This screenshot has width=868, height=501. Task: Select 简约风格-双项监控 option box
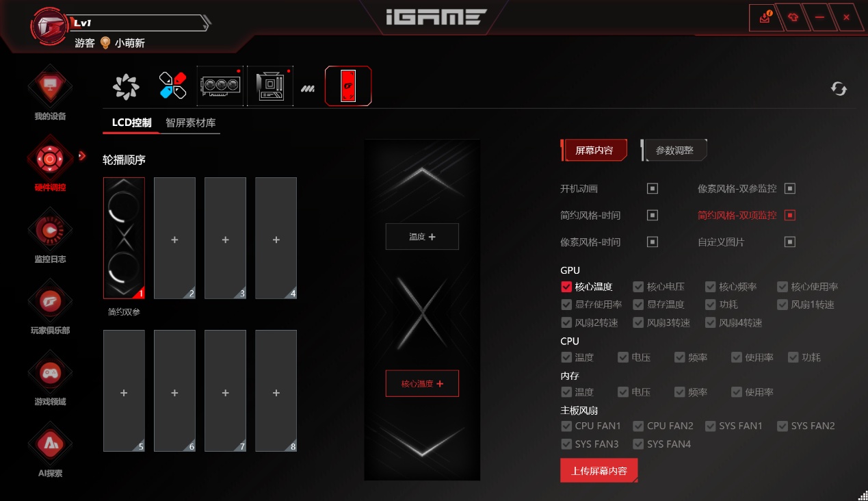[790, 215]
